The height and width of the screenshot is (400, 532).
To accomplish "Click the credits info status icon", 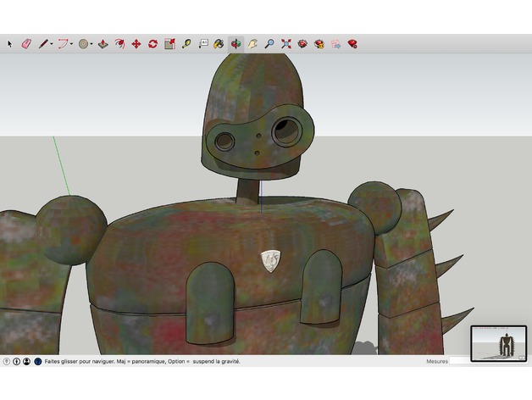I will pos(16,362).
